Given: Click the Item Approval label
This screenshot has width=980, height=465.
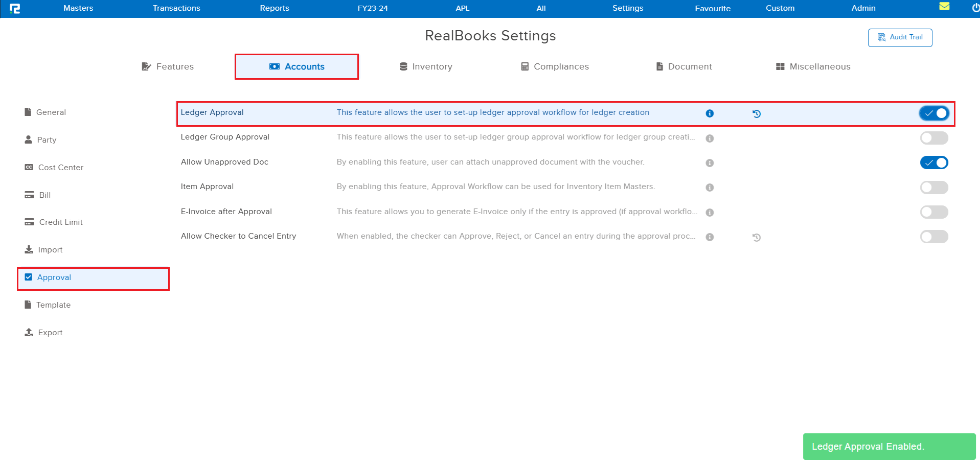Looking at the screenshot, I should coord(207,186).
